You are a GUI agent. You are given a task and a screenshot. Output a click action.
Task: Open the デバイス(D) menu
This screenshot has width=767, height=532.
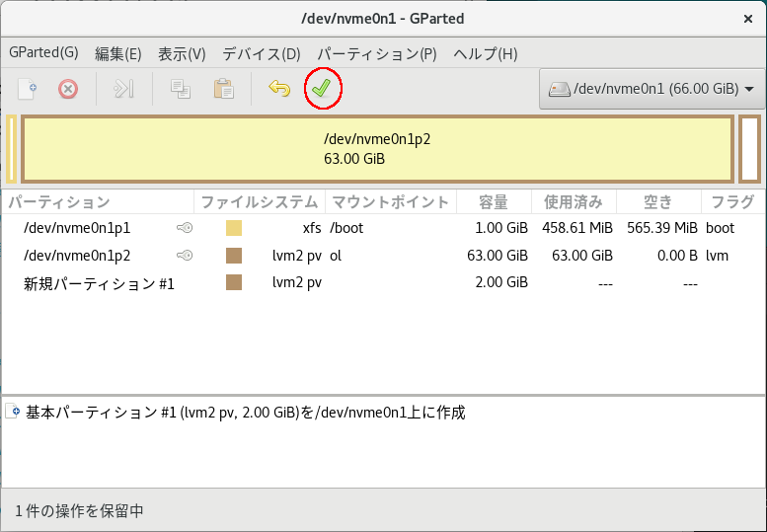coord(261,53)
